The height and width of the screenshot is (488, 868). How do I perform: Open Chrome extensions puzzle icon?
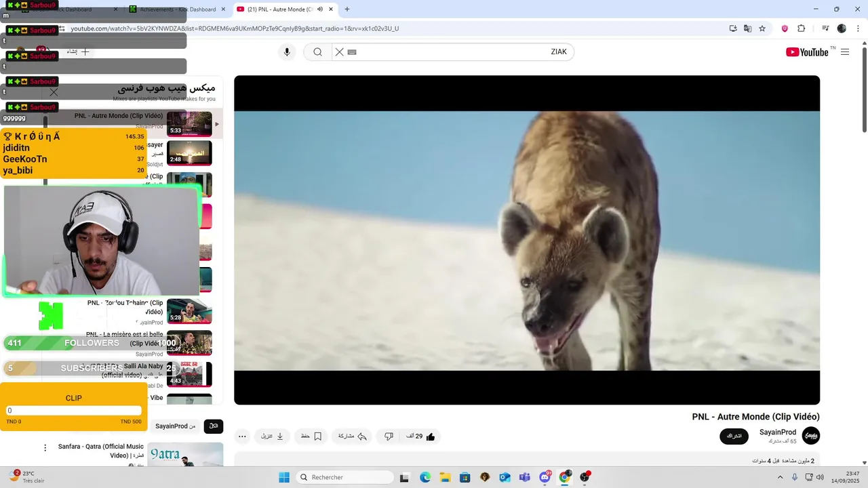click(801, 28)
